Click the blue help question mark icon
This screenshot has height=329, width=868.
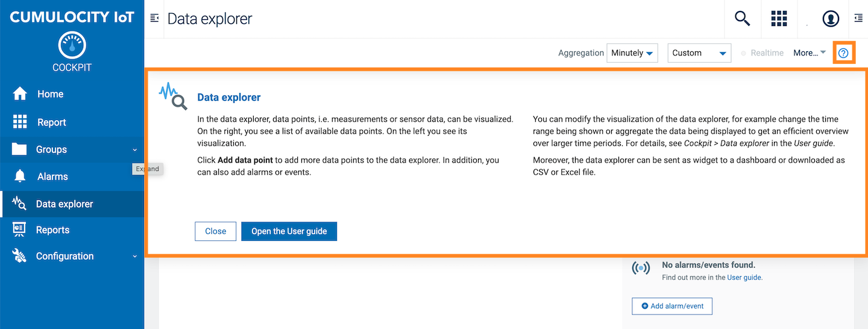843,53
